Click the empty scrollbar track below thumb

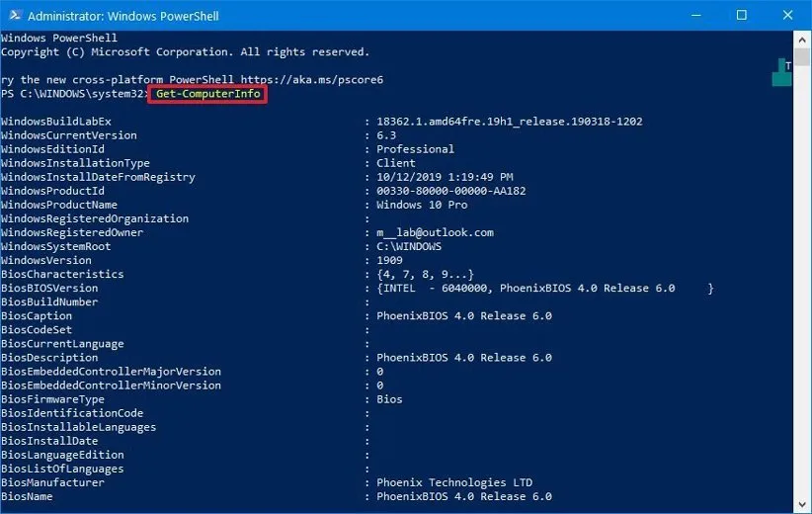pyautogui.click(x=803, y=297)
